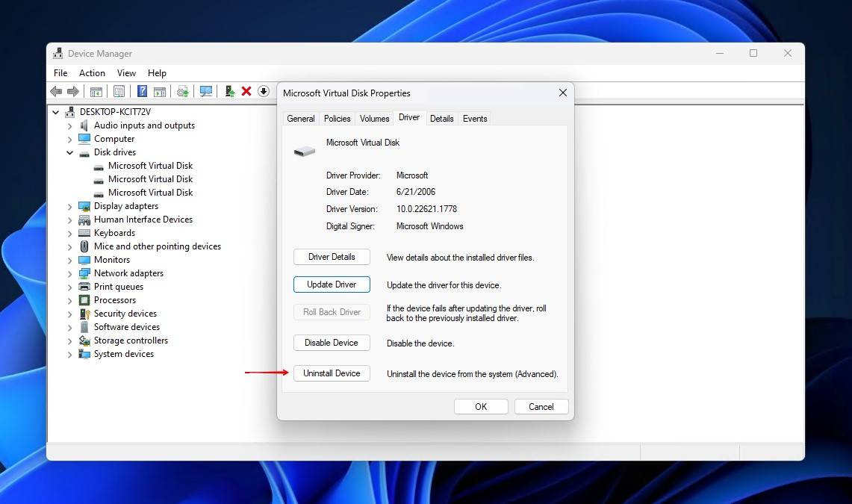Expand the Network adapters category chevron
Screen dimensions: 852x504
(x=69, y=274)
